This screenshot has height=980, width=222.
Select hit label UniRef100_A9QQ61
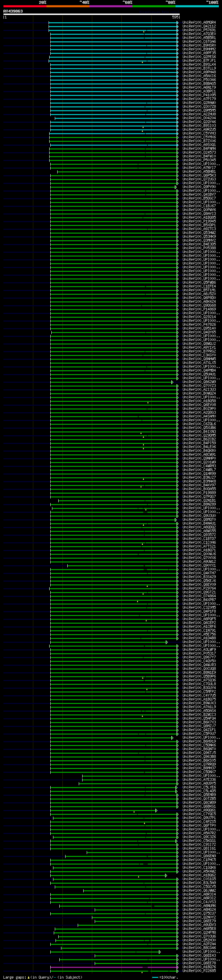pyautogui.click(x=199, y=810)
